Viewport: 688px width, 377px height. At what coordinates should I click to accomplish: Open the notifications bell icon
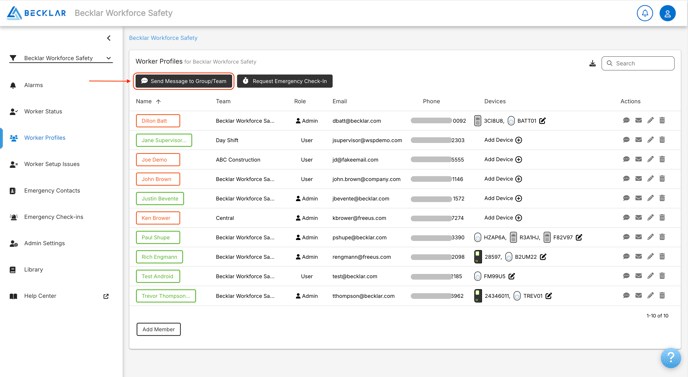click(x=645, y=13)
